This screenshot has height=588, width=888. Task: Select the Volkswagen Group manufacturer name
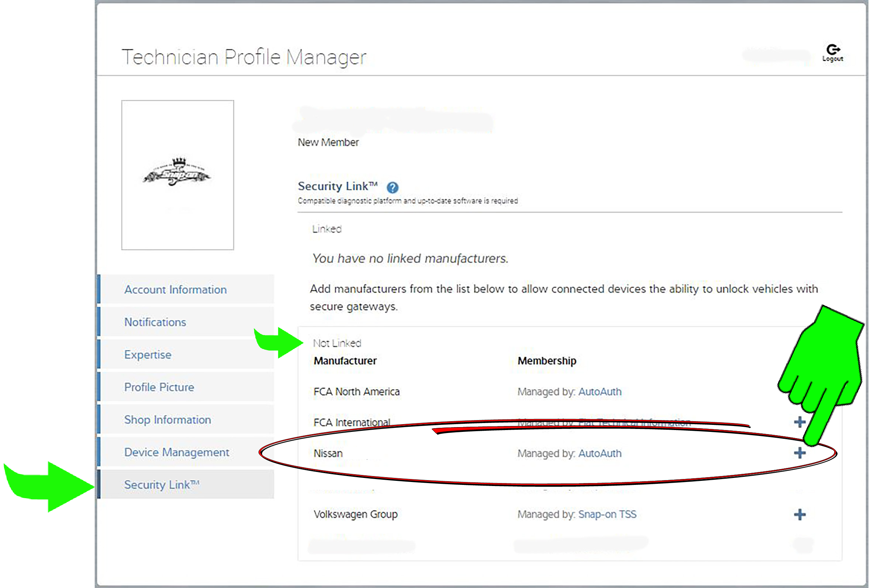[x=355, y=514]
